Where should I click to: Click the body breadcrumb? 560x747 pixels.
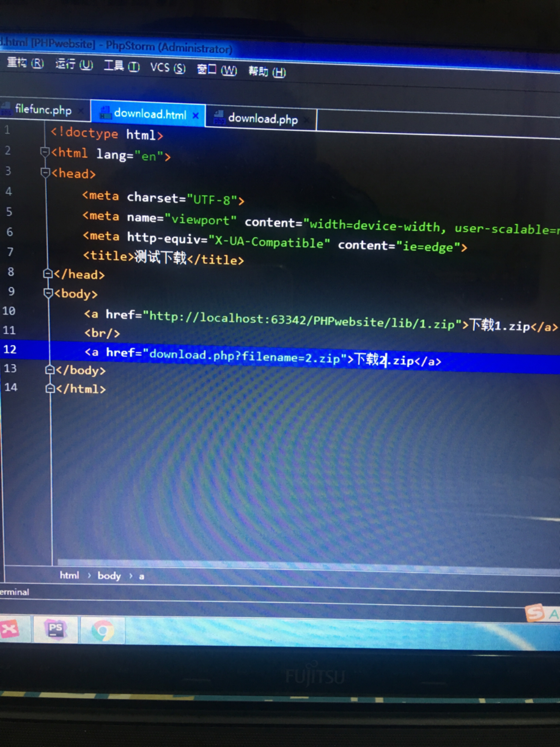(x=109, y=576)
